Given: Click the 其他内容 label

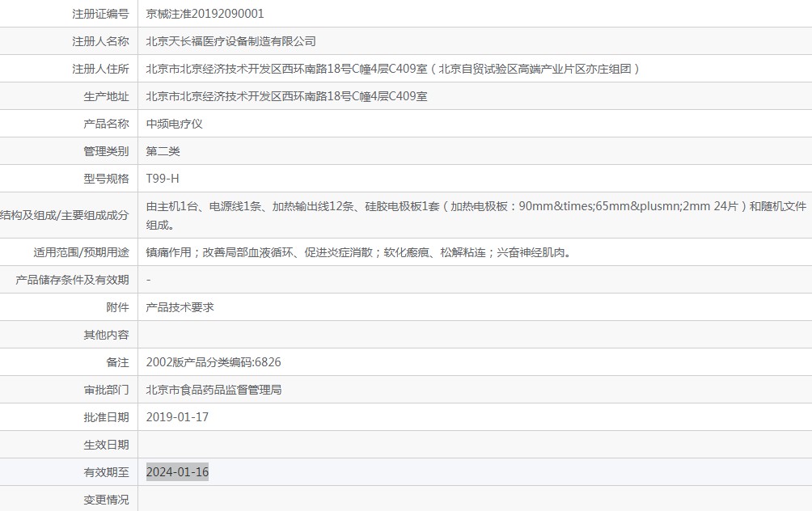Looking at the screenshot, I should (x=106, y=335).
